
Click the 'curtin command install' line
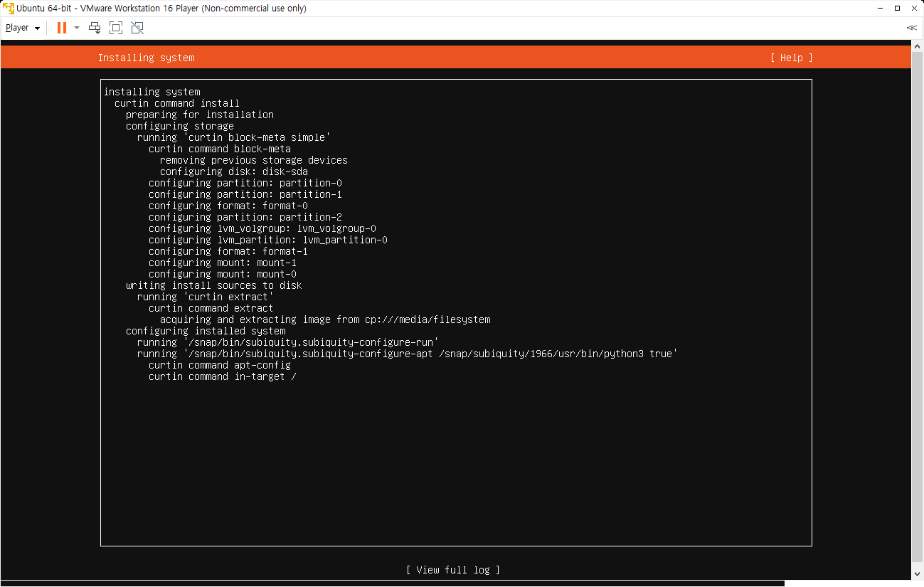click(177, 103)
